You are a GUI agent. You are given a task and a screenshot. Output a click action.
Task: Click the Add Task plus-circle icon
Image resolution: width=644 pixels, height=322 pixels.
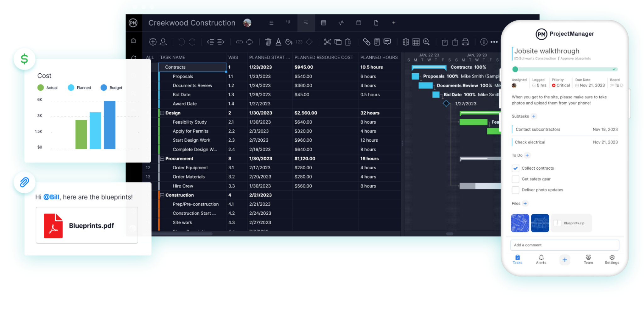(x=153, y=42)
